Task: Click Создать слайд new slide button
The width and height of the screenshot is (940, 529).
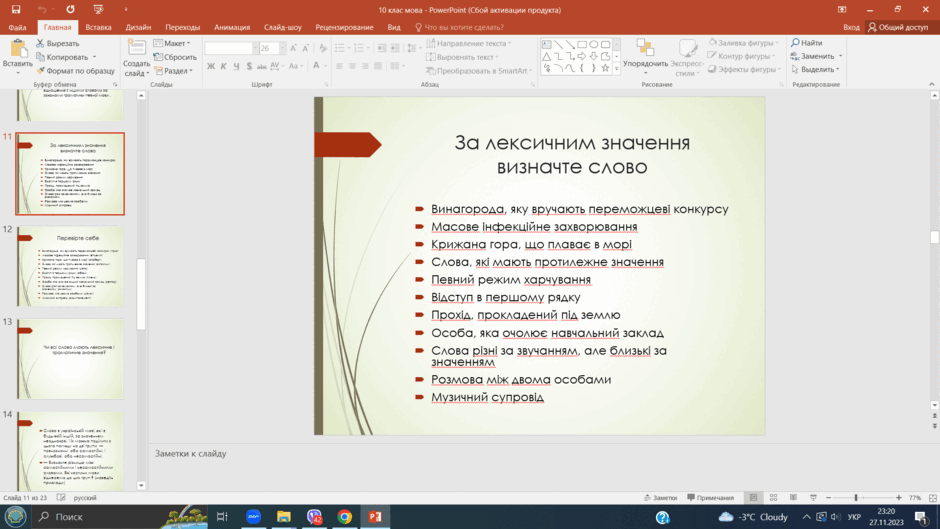Action: [136, 58]
